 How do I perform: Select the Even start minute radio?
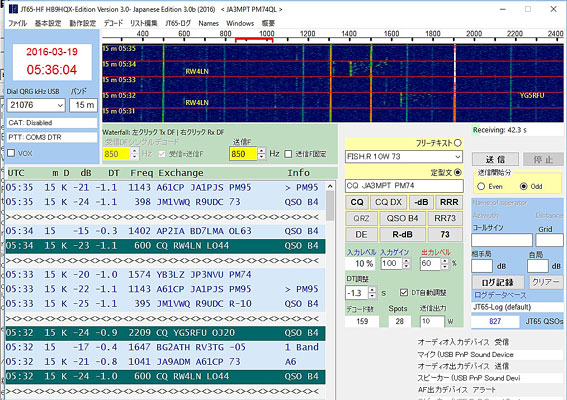481,186
